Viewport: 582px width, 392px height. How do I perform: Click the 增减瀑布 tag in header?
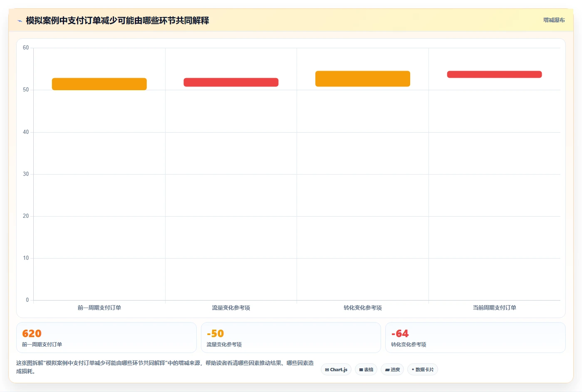554,20
